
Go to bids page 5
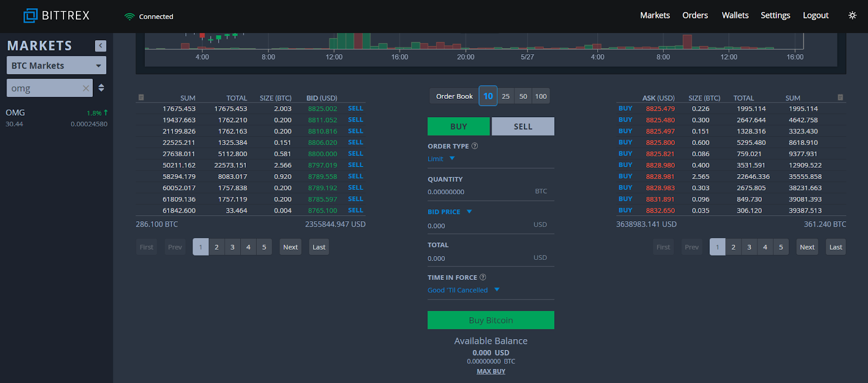(264, 247)
